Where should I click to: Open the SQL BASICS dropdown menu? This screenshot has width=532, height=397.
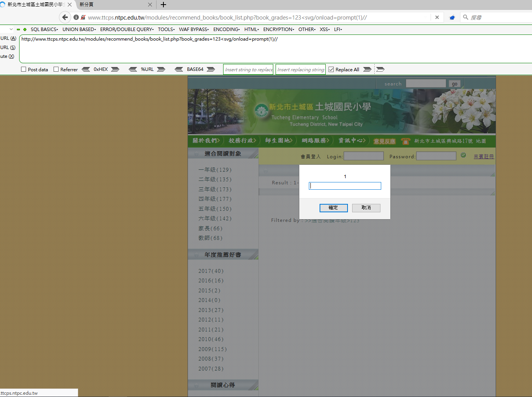[44, 30]
